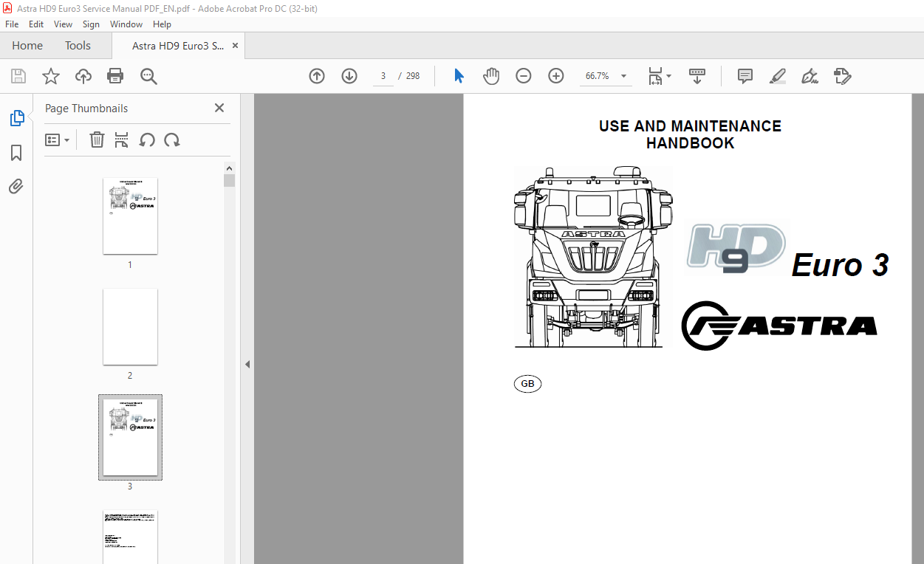Screen dimensions: 924x564
Task: Select the Astra HD9 Euro3 document tab
Action: 177,46
